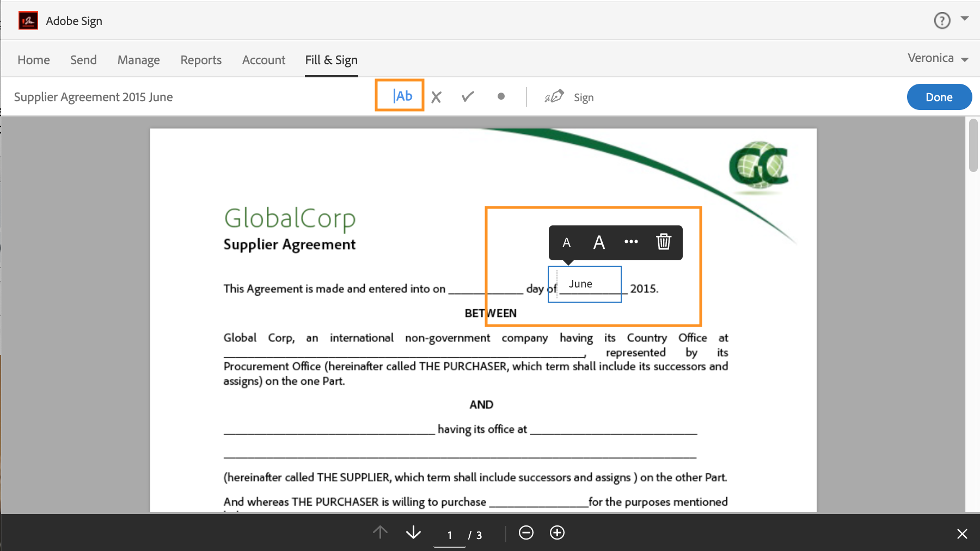The height and width of the screenshot is (551, 980).
Task: Click the Adobe Sign logo
Action: 28,20
